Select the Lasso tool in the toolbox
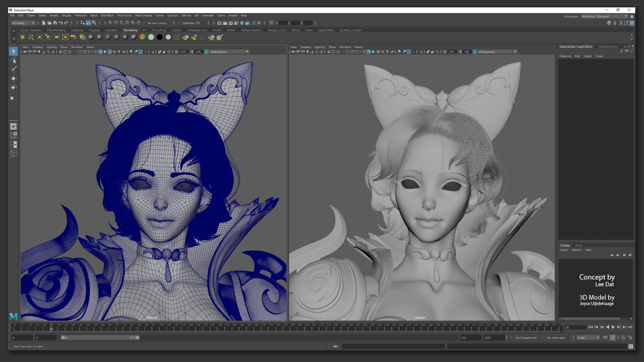644x362 pixels. pyautogui.click(x=13, y=60)
